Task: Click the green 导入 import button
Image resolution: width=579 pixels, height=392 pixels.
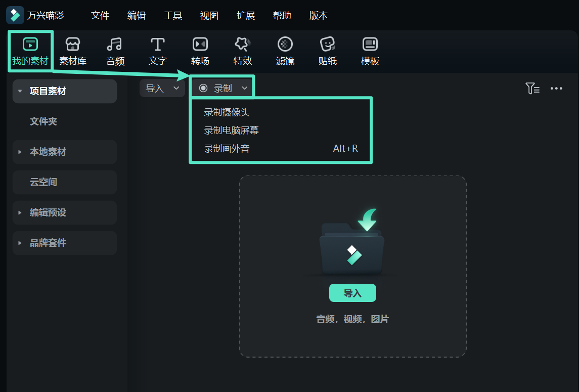Action: click(x=352, y=293)
